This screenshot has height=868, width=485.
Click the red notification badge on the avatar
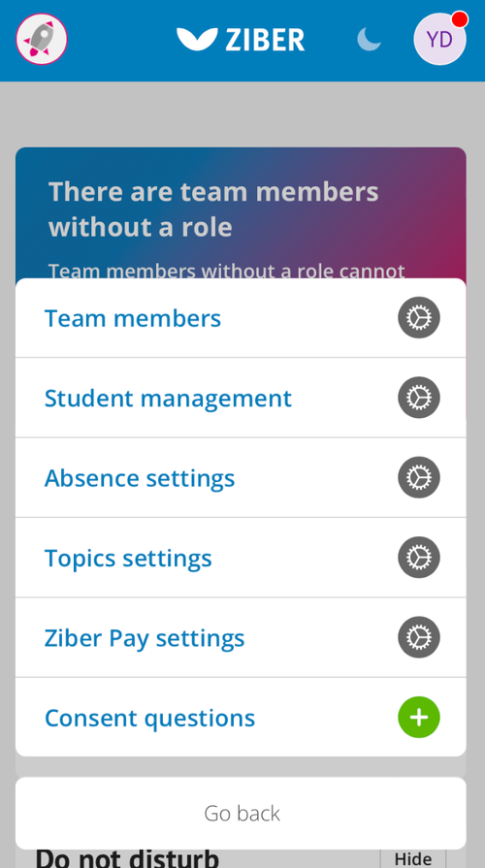tap(460, 19)
